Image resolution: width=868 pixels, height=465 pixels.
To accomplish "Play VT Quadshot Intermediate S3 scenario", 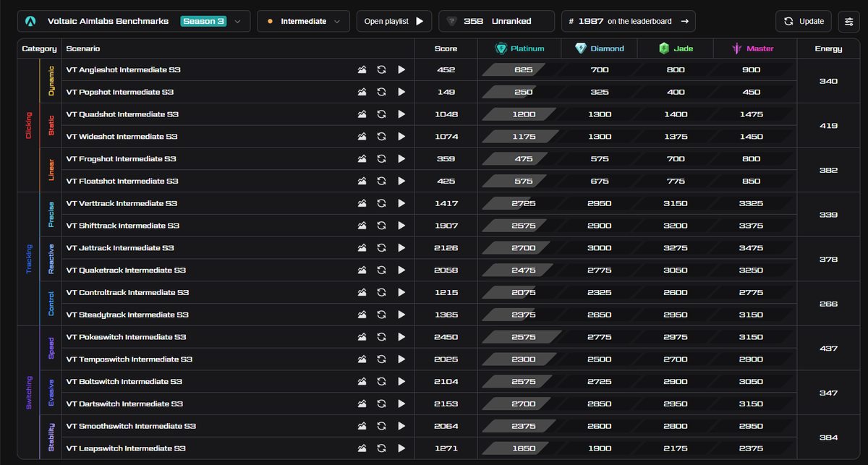I will point(401,114).
